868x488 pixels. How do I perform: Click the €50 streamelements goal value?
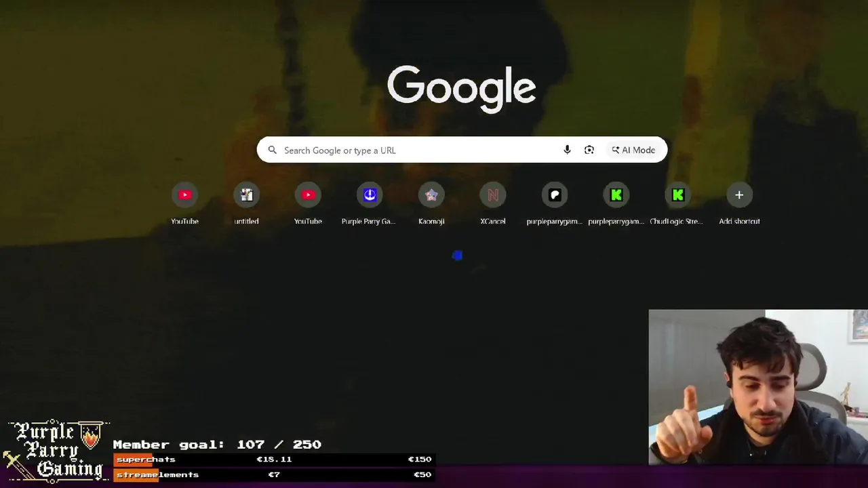[x=422, y=474]
